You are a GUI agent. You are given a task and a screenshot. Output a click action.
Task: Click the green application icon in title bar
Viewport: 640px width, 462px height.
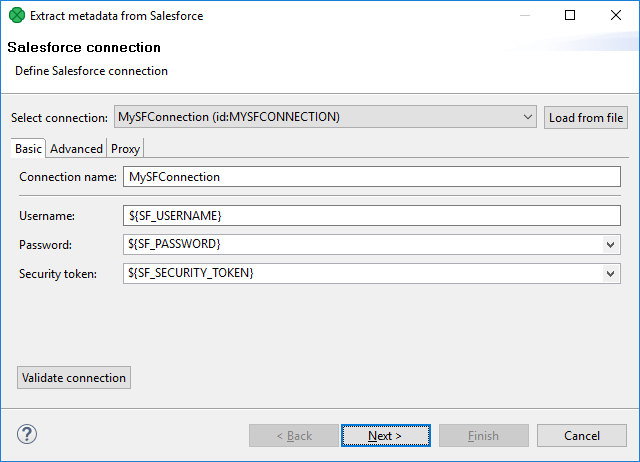16,16
